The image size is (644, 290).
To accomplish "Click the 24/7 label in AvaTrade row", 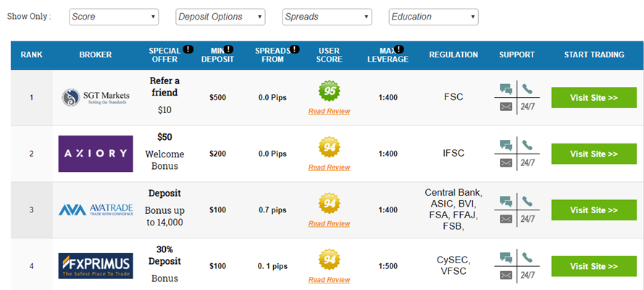I will (x=528, y=220).
